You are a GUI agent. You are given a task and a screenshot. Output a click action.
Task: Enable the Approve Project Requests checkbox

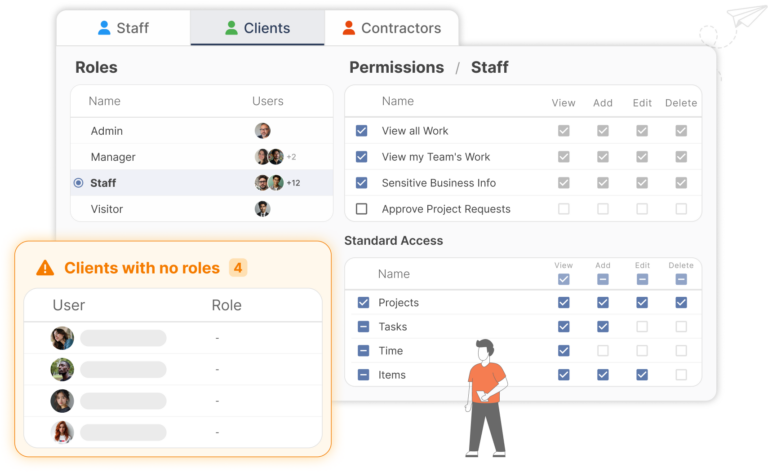(x=362, y=209)
